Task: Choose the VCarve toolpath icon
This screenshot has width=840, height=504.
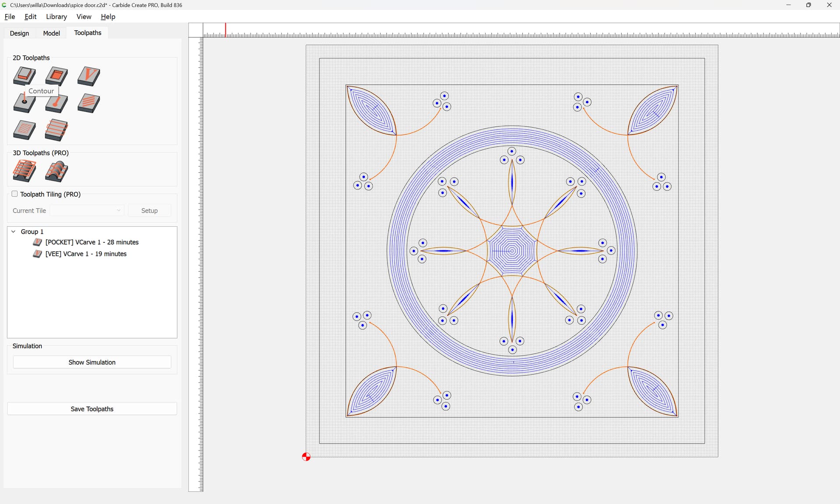Action: coord(89,76)
